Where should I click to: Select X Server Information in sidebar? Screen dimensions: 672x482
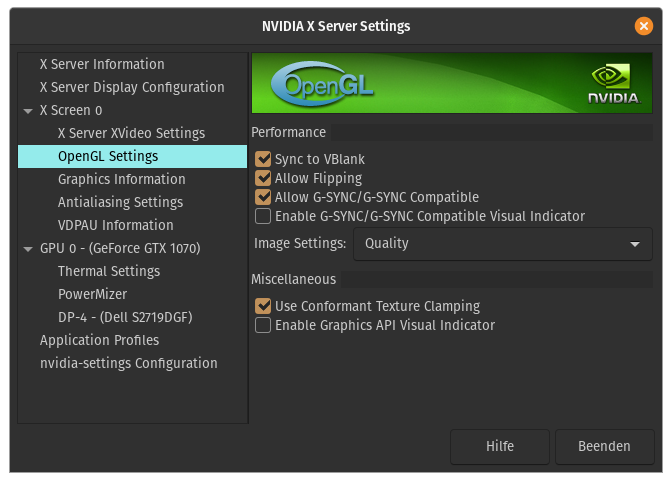coord(102,64)
